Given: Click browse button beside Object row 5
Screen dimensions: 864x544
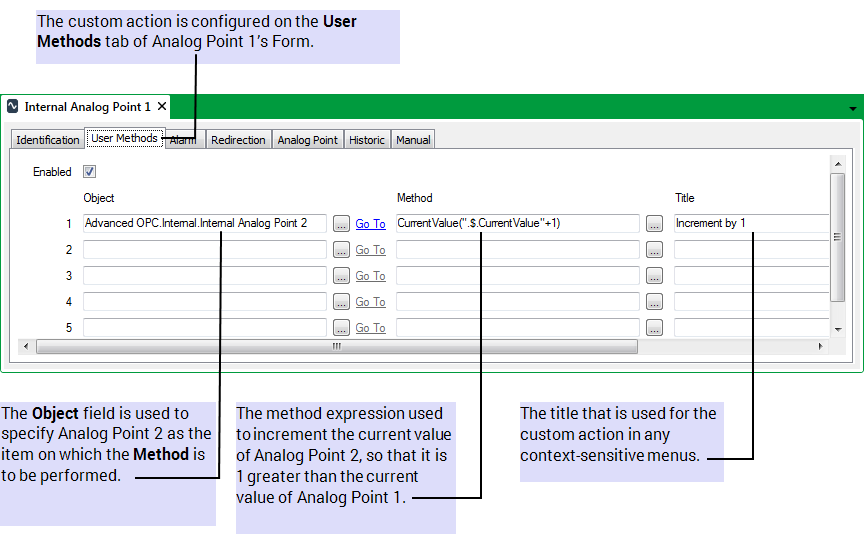Looking at the screenshot, I should click(342, 328).
